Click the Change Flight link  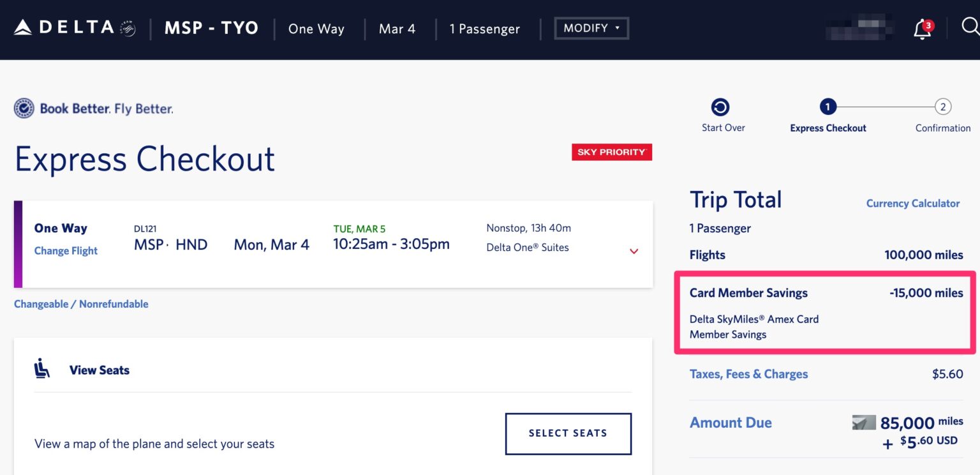tap(65, 250)
